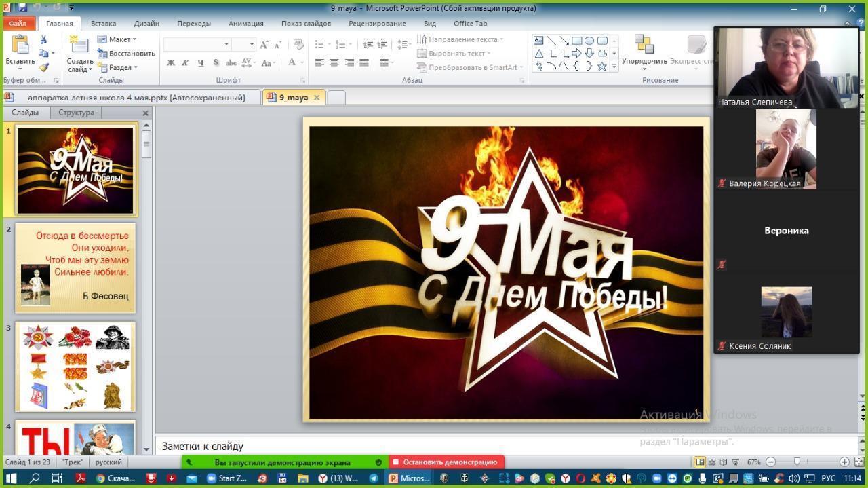Click the Paste (Вставить) clipboard icon

[x=20, y=46]
